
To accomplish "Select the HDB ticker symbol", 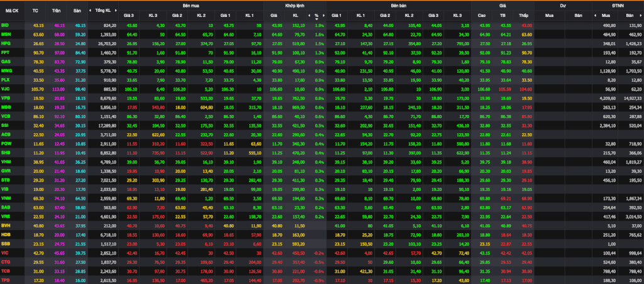I will [6, 234].
